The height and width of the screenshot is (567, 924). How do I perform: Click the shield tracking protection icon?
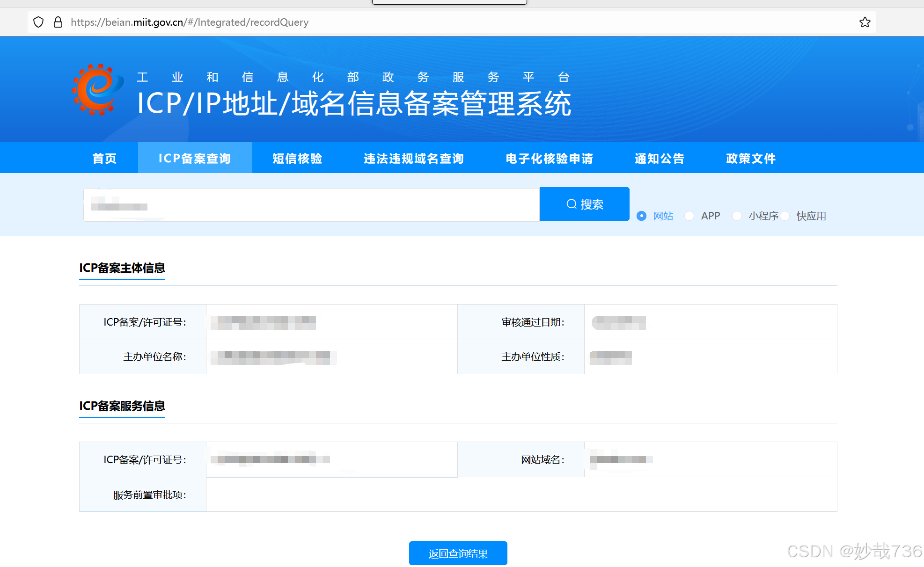pos(39,22)
